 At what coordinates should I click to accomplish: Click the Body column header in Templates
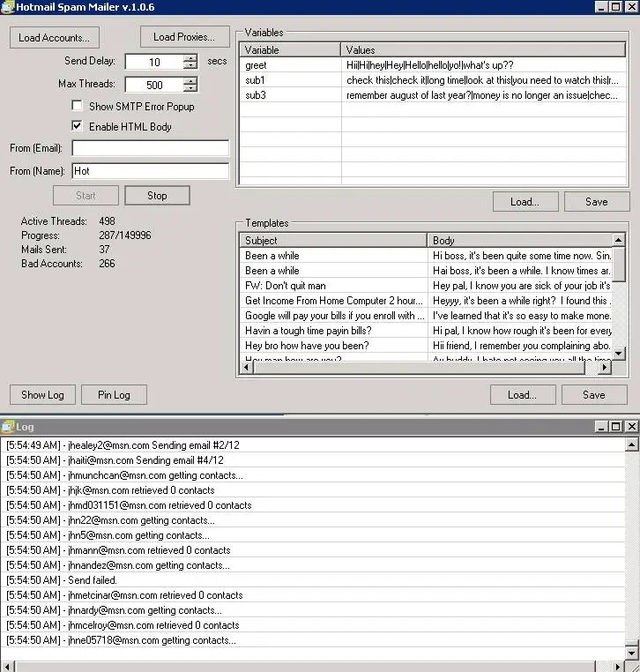click(x=520, y=241)
